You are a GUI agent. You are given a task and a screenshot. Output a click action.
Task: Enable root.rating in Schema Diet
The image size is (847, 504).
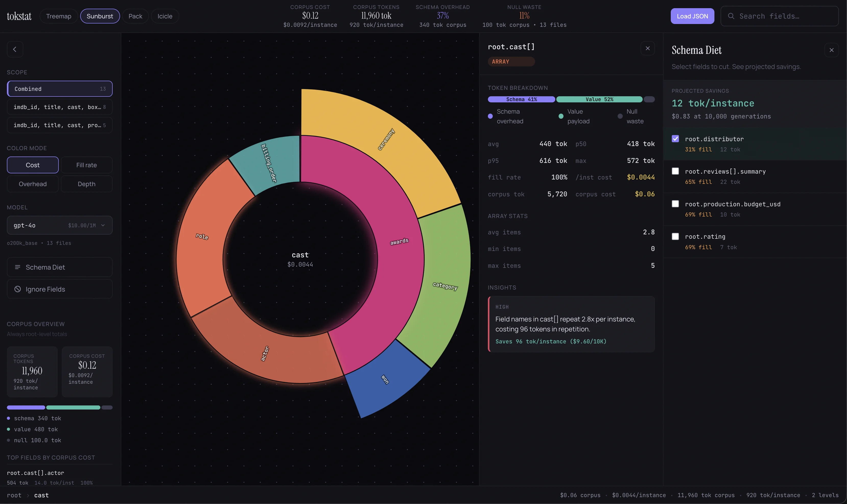click(675, 236)
